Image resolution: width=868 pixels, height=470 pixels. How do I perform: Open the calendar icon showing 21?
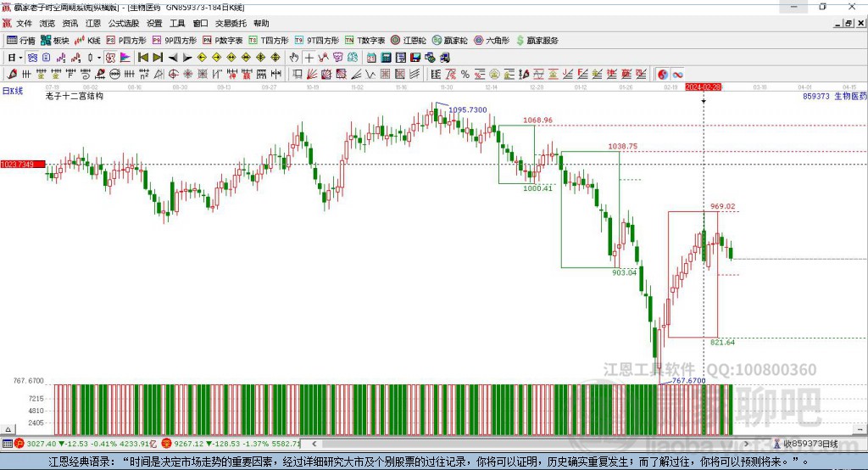[371, 58]
